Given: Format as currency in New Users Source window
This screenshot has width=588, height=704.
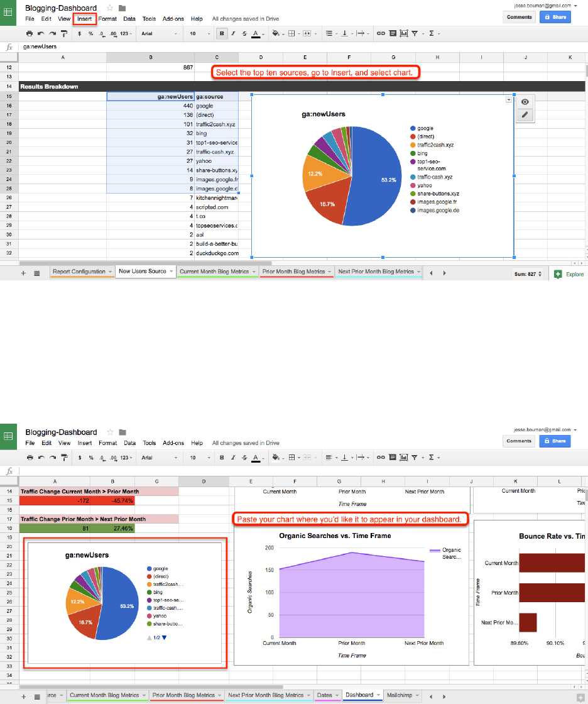Looking at the screenshot, I should pyautogui.click(x=79, y=34).
